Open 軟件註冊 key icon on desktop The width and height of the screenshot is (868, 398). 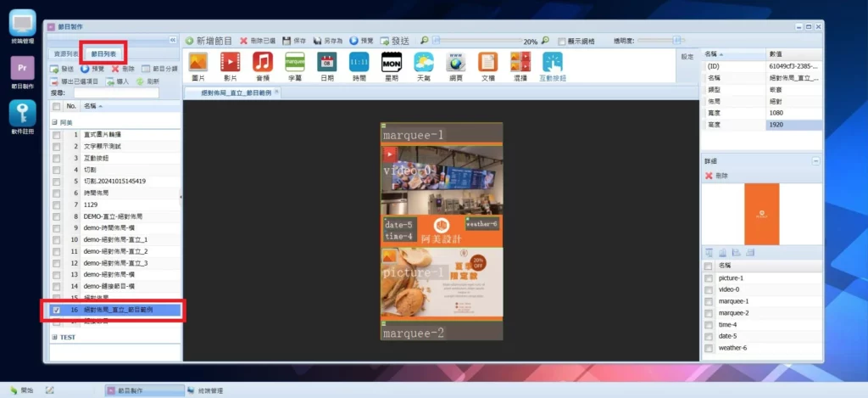click(21, 114)
